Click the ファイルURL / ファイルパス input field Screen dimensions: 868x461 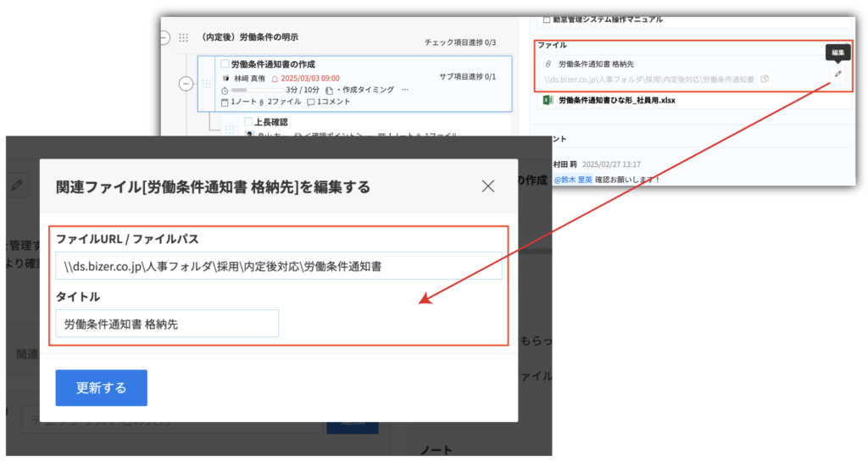[x=279, y=266]
